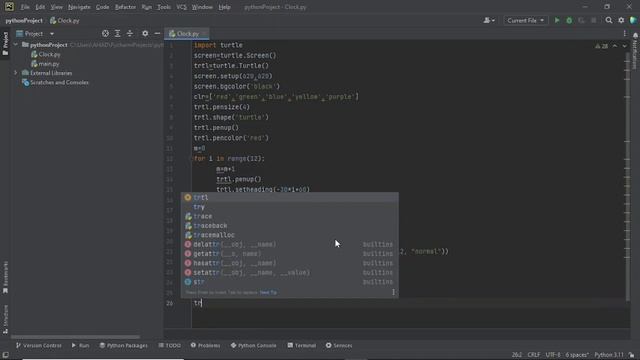
Task: Open Python 3.11 interpreter selector
Action: tap(609, 355)
